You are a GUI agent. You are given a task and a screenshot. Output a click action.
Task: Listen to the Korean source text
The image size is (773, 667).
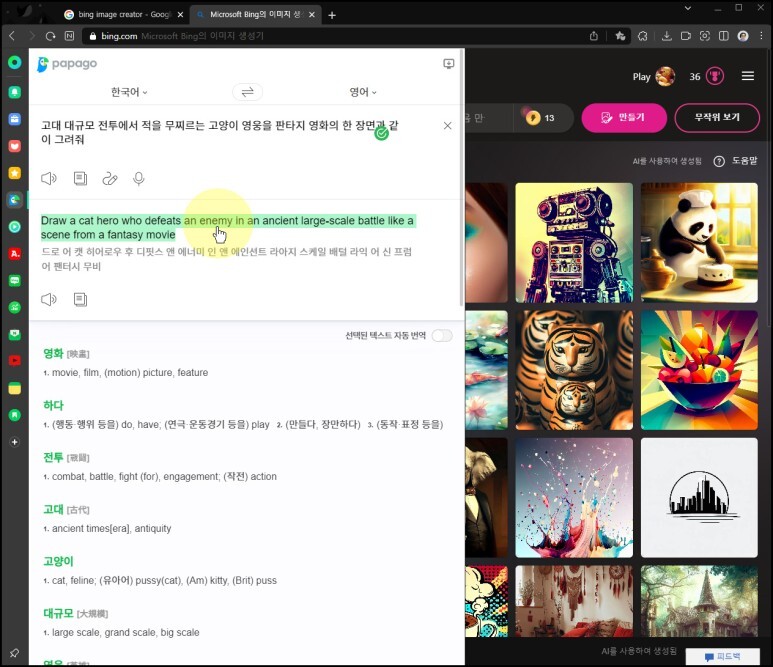click(x=49, y=178)
